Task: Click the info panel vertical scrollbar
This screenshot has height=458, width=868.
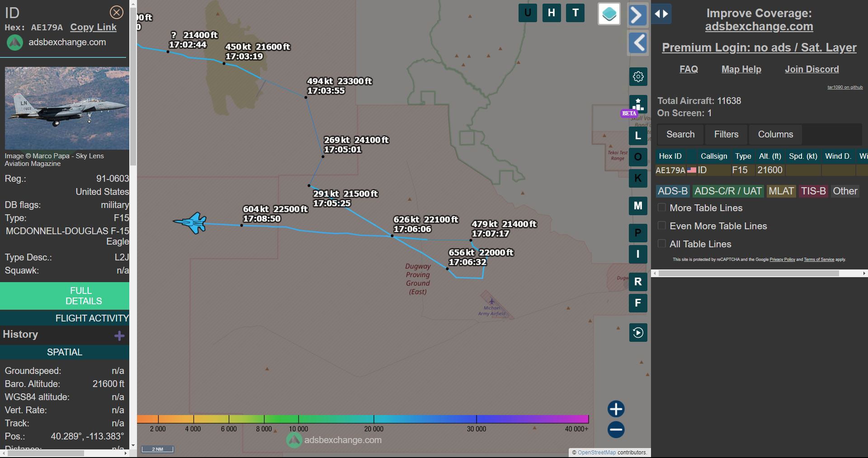Action: (x=133, y=86)
